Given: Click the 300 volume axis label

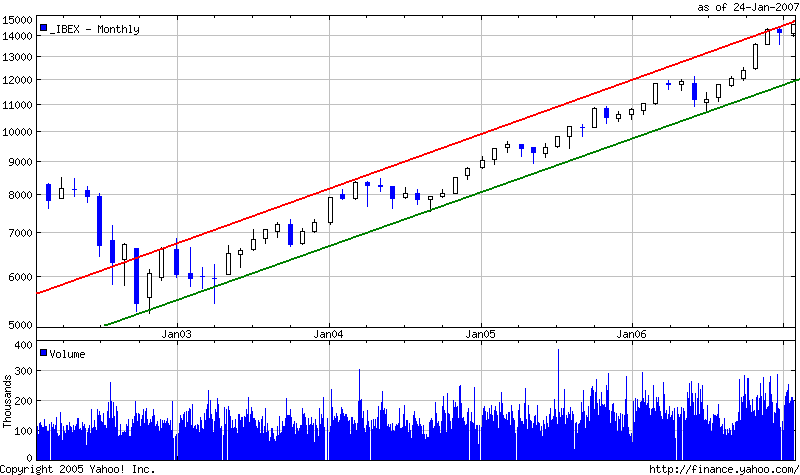Looking at the screenshot, I should click(x=23, y=371).
